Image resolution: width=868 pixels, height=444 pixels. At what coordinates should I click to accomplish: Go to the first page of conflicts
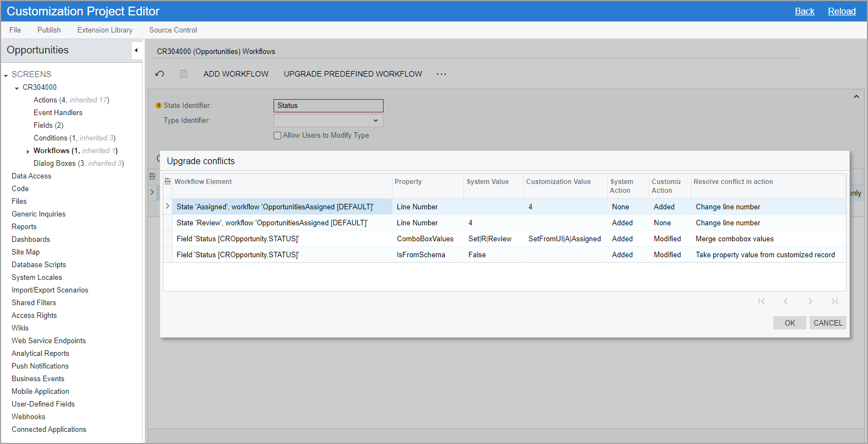(761, 301)
